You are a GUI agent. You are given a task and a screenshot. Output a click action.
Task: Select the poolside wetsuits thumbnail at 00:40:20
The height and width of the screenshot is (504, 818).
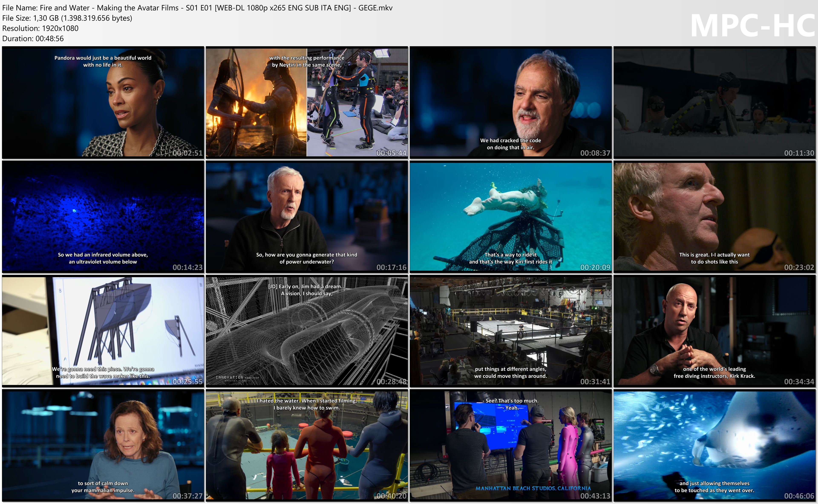(307, 445)
